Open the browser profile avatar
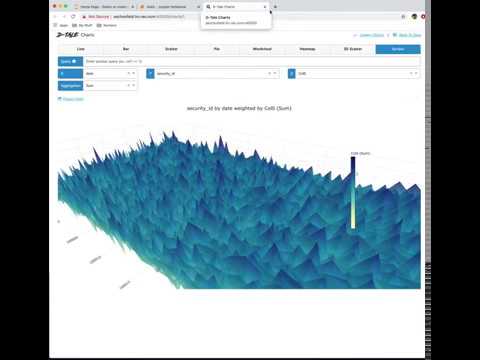The image size is (480, 360). tap(414, 16)
